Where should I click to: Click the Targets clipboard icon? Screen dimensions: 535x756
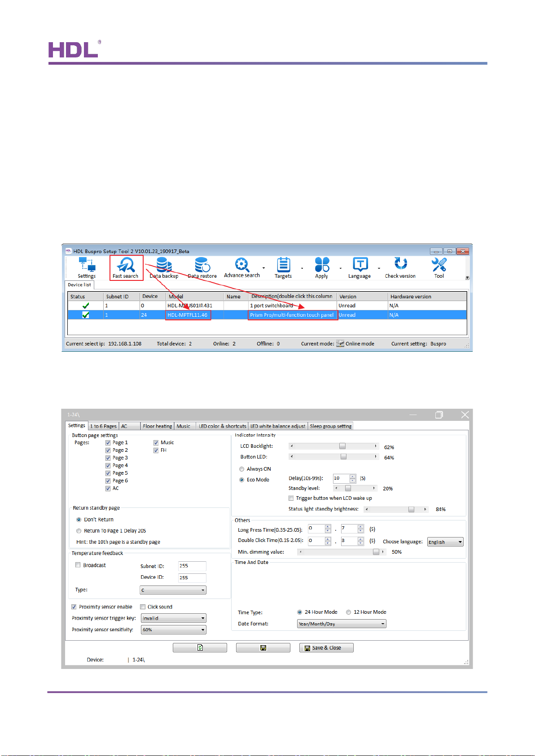coord(283,265)
